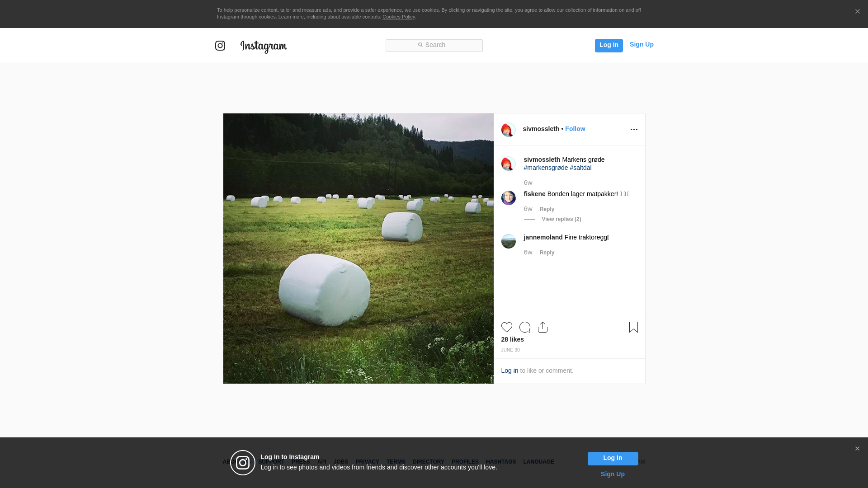868x488 pixels.
Task: Click the comment speech bubble icon
Action: tap(525, 327)
